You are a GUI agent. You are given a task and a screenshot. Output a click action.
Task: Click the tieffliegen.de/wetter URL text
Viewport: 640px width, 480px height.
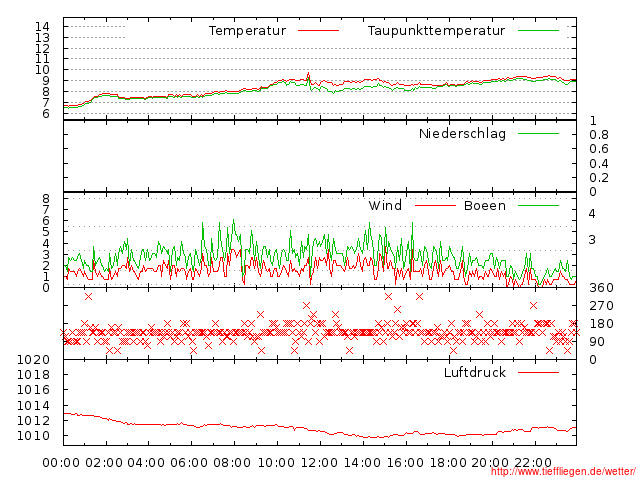pos(563,472)
